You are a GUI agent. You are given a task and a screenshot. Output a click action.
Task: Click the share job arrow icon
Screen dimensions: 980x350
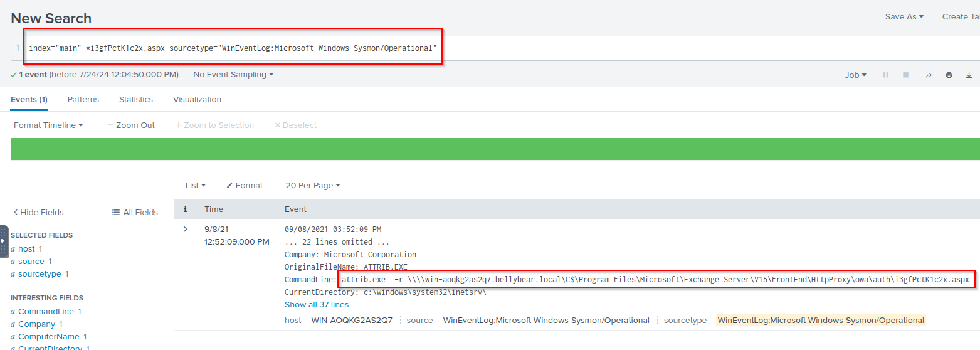929,75
